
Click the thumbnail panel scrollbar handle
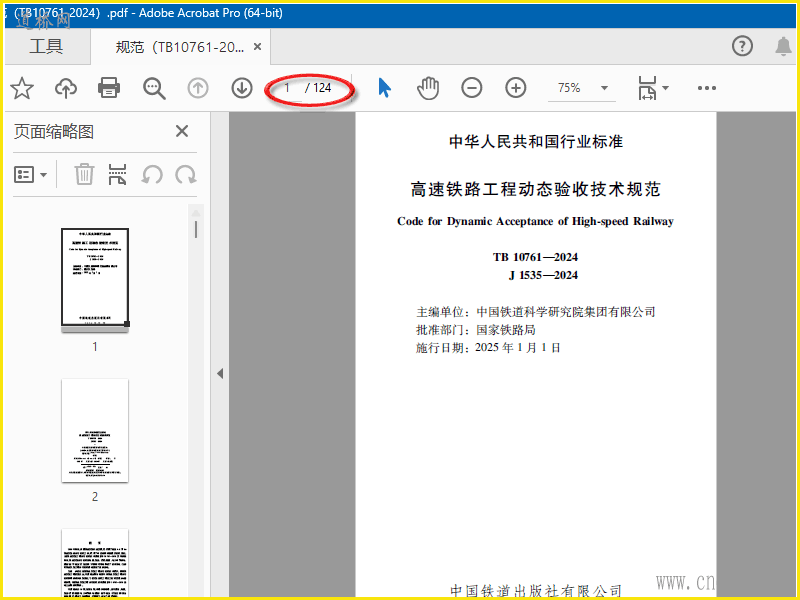196,229
